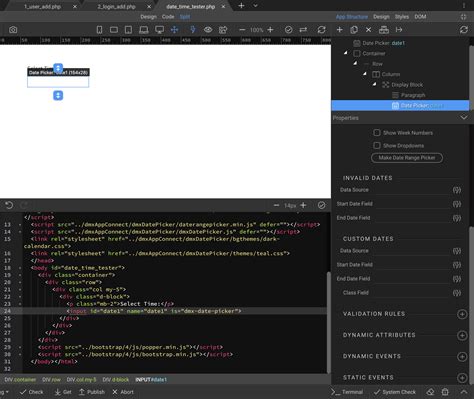
Task: Select the mobile phone viewport icon
Action: [99, 30]
